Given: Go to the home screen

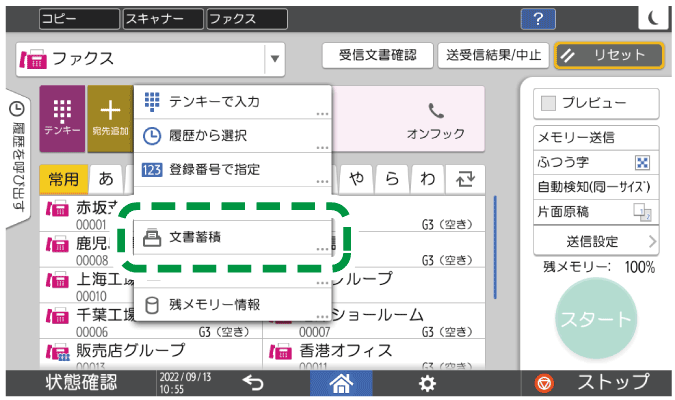Looking at the screenshot, I should point(341,383).
